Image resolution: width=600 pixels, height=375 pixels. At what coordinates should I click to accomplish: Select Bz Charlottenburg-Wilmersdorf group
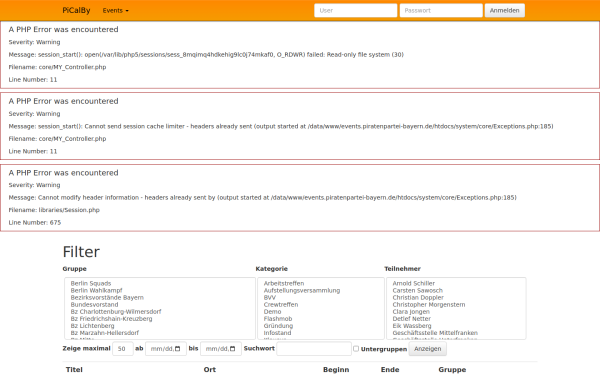coord(116,312)
